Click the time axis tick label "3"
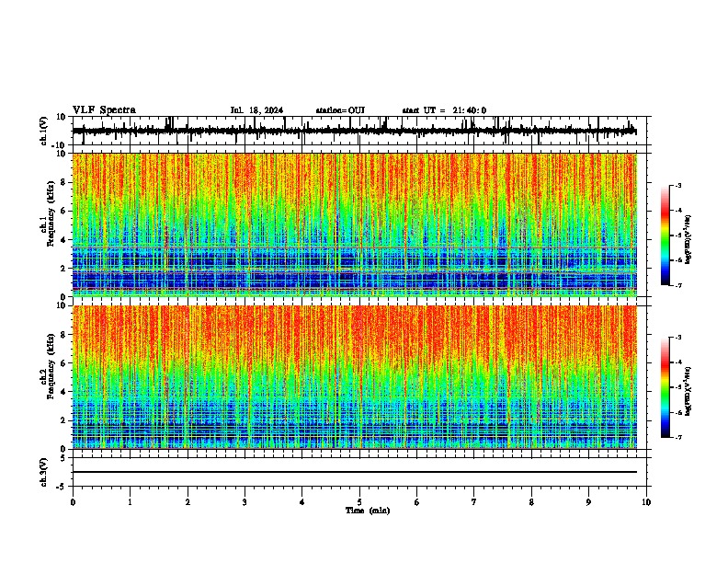 pos(245,502)
